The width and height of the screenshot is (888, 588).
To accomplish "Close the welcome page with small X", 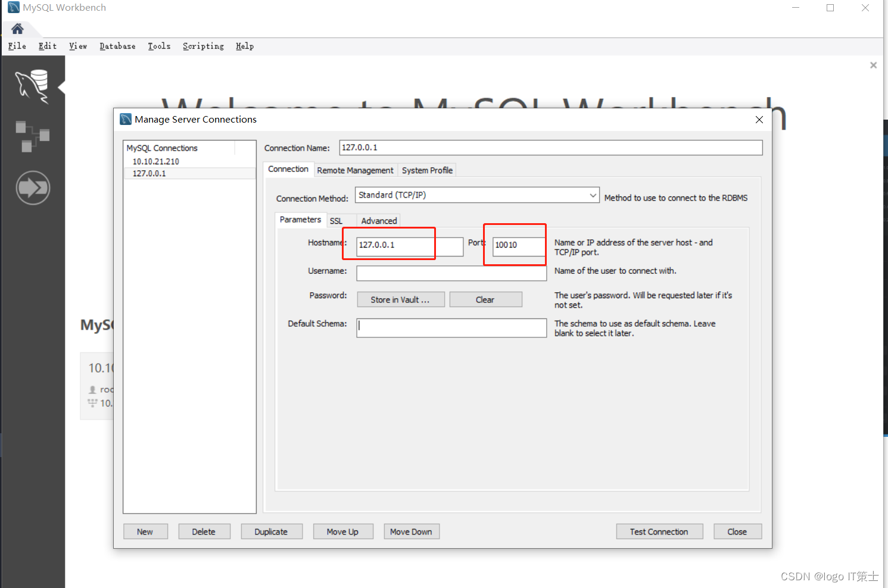I will click(873, 65).
